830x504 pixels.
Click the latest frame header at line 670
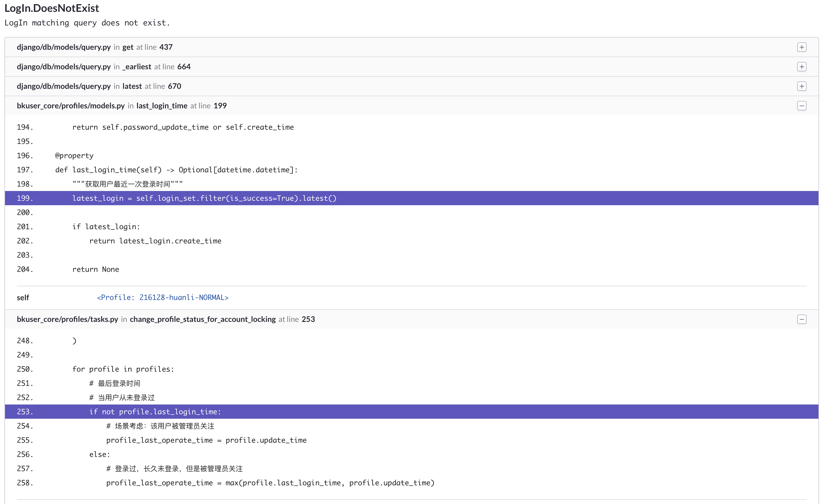(x=99, y=86)
